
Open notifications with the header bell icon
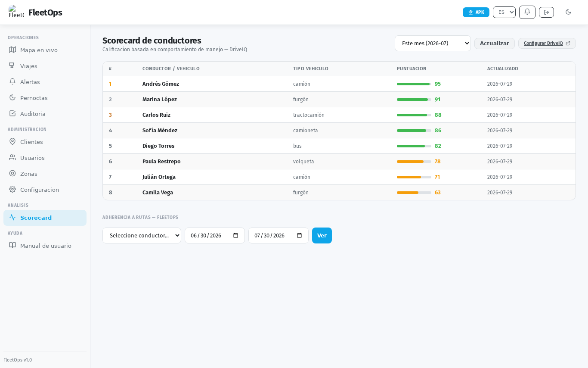[x=527, y=12]
